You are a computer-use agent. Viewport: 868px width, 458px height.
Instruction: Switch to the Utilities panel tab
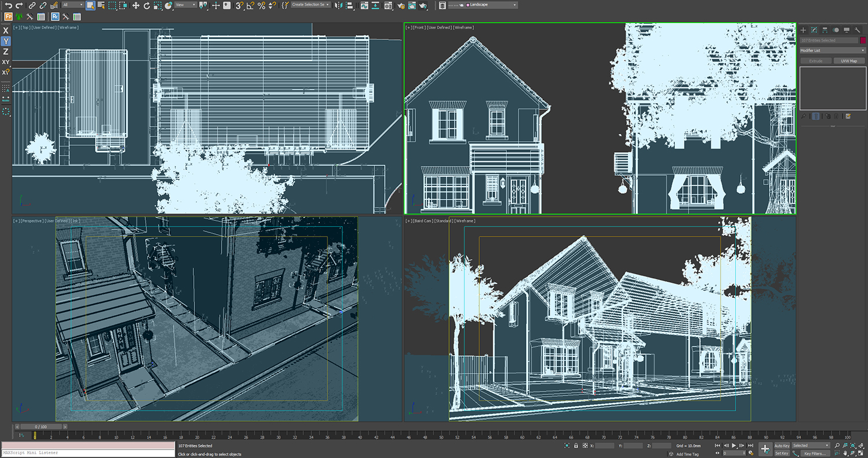858,30
